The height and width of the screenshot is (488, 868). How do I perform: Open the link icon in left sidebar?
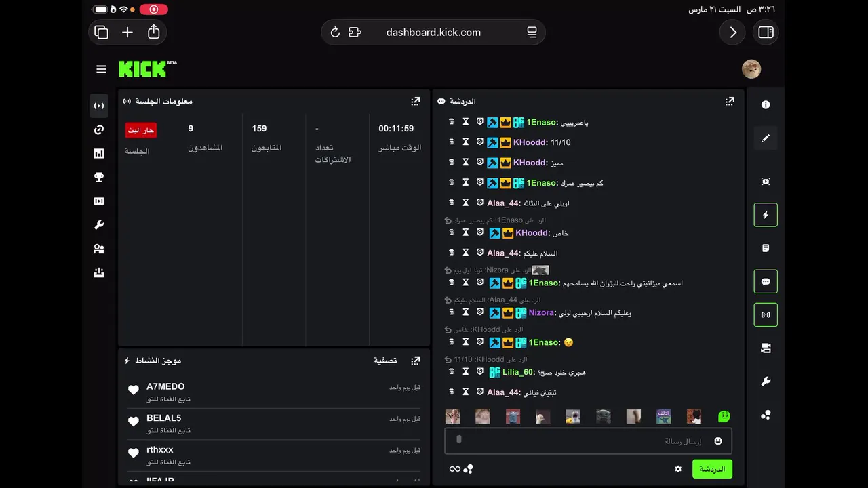[99, 129]
